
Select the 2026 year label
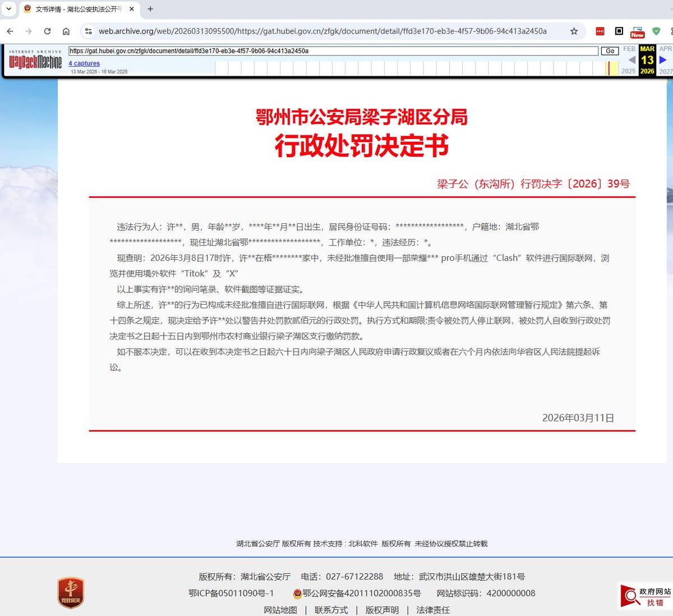click(x=647, y=71)
